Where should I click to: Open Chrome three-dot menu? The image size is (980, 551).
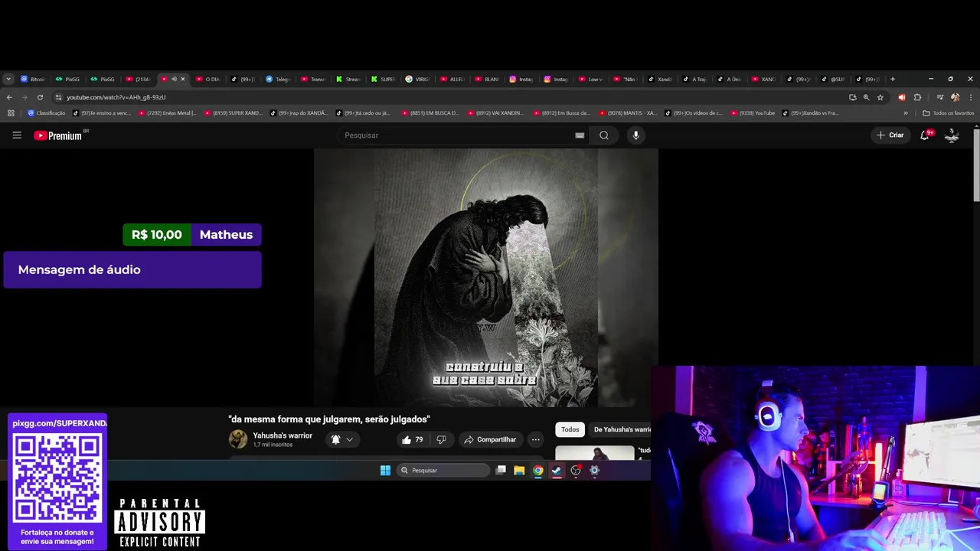[x=971, y=97]
